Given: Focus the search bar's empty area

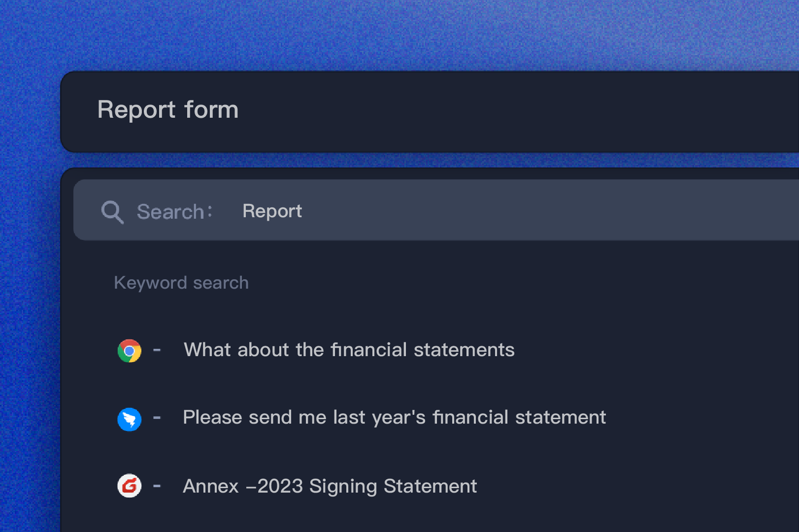Looking at the screenshot, I should (x=542, y=211).
